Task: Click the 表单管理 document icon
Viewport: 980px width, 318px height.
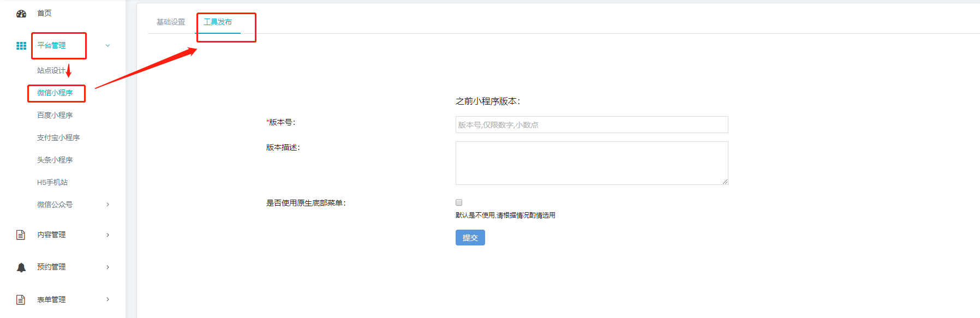Action: pos(21,299)
